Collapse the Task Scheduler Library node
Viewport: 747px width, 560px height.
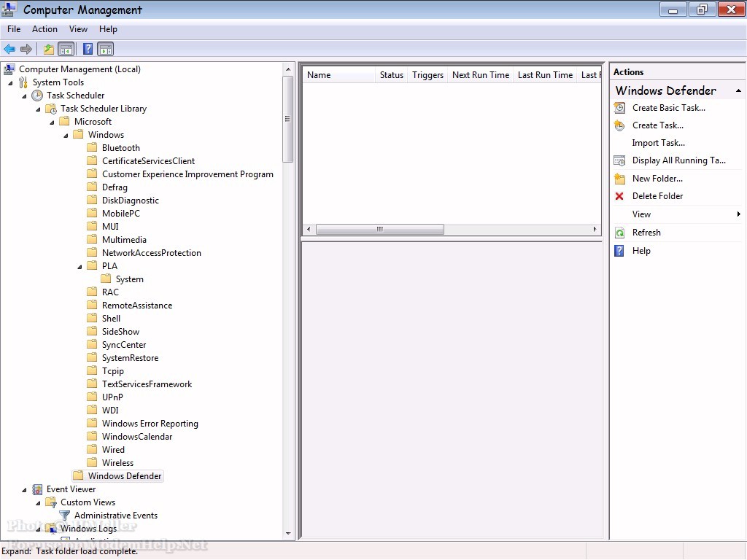pyautogui.click(x=38, y=109)
